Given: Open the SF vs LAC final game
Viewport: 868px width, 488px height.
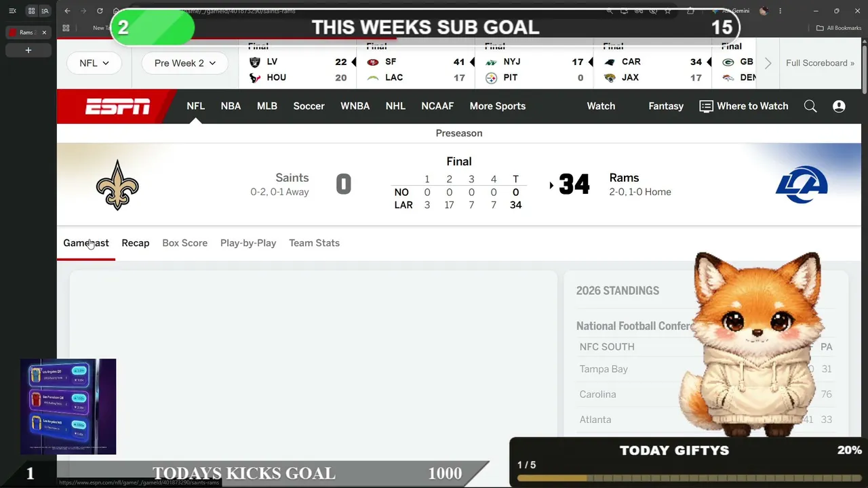Looking at the screenshot, I should 416,64.
